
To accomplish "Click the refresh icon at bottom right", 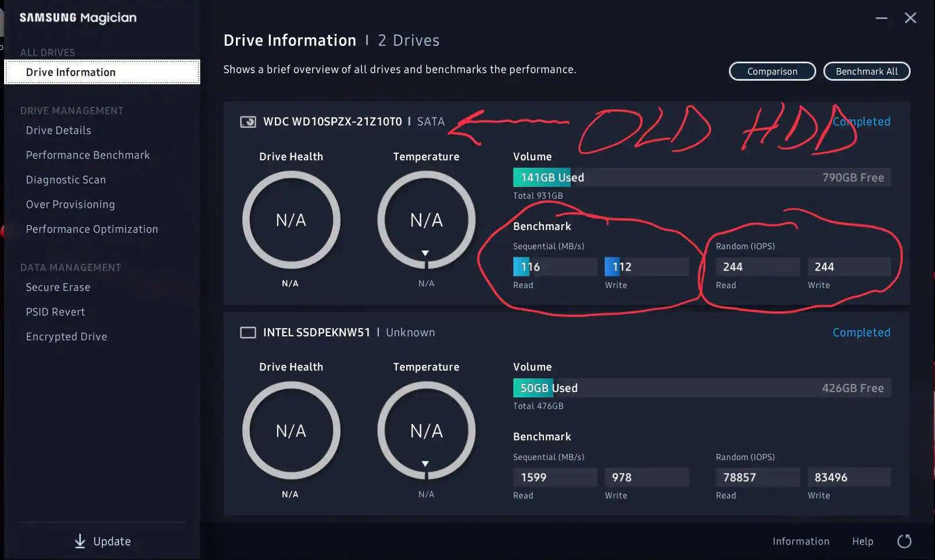I will [x=904, y=541].
